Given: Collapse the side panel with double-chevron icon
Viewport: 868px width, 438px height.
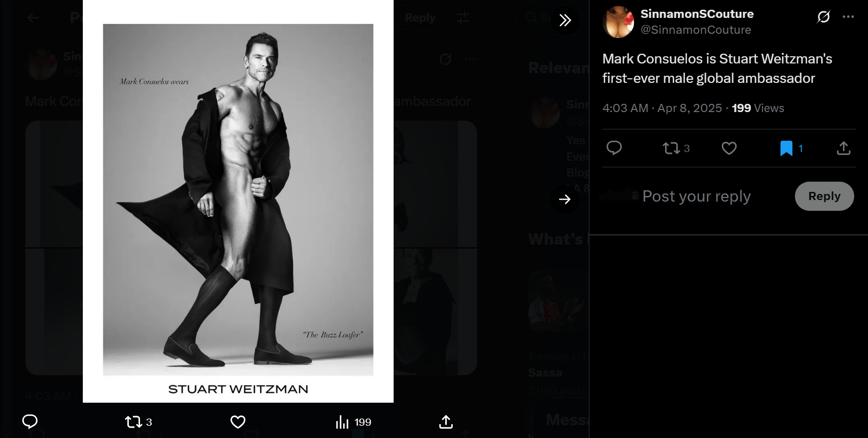Looking at the screenshot, I should (x=565, y=20).
